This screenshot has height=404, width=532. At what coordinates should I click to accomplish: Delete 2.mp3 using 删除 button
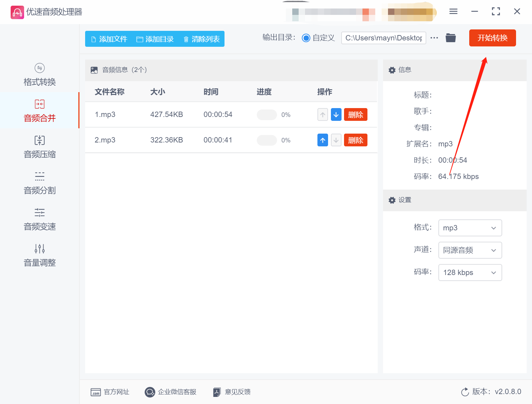coord(355,140)
